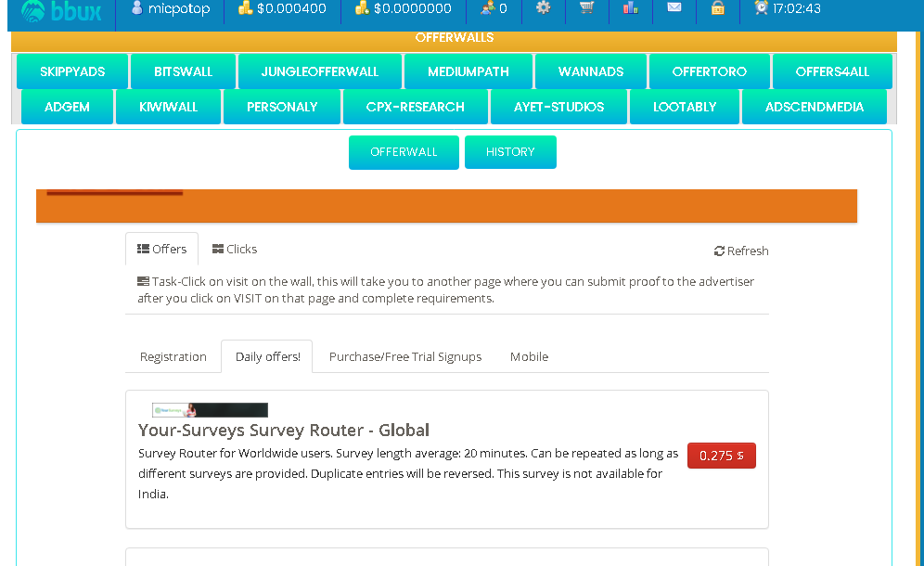924x566 pixels.
Task: Open the WANNADS offerwall
Action: click(x=591, y=71)
